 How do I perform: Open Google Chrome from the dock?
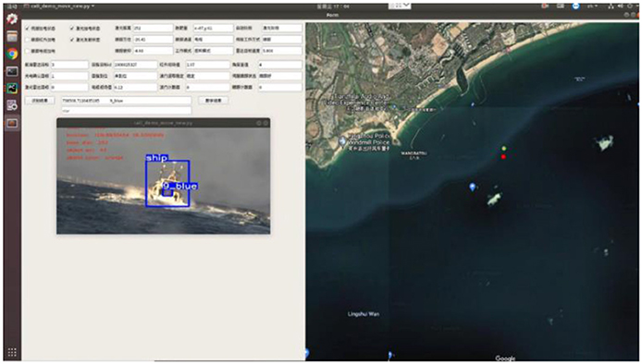[x=12, y=54]
